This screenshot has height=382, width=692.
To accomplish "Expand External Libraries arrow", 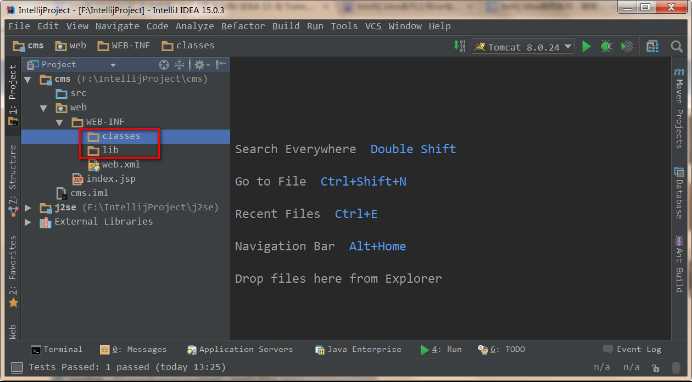I will click(x=28, y=222).
